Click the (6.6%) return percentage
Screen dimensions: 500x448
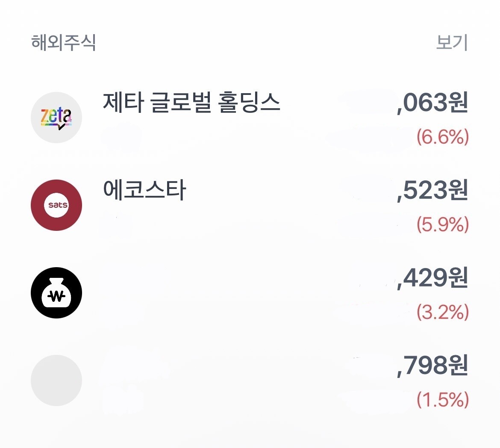click(x=443, y=137)
